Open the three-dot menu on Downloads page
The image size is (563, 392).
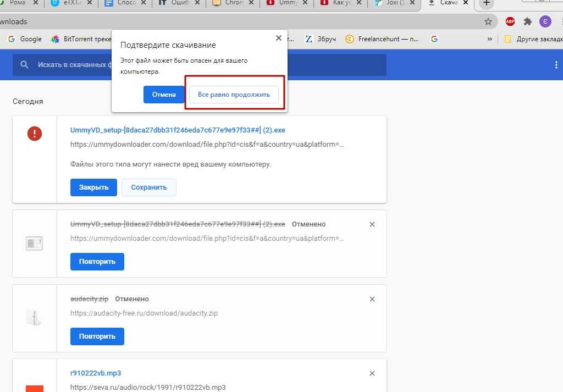tap(556, 65)
